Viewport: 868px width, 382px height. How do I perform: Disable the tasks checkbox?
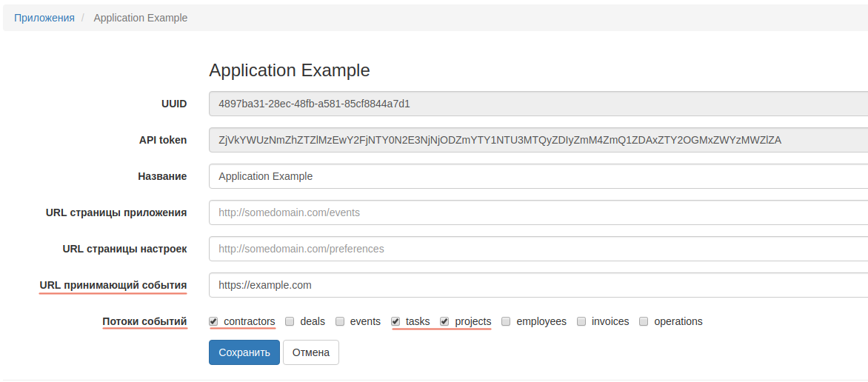click(395, 321)
